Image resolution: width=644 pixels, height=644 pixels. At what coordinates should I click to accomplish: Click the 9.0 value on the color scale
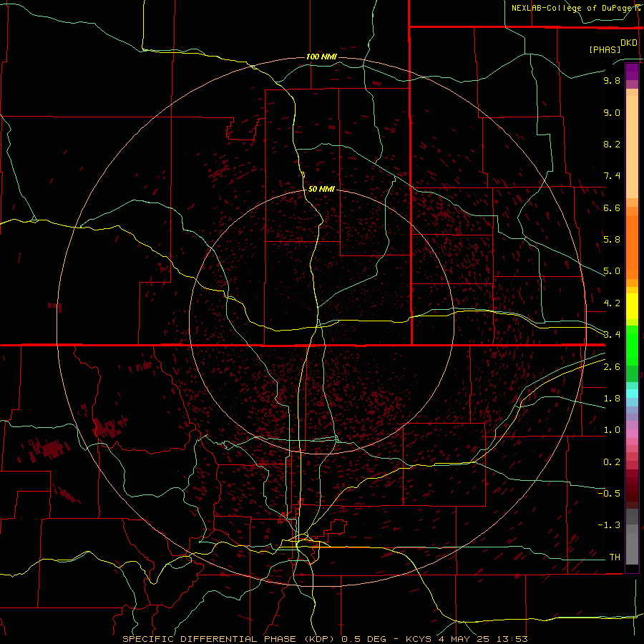[612, 112]
